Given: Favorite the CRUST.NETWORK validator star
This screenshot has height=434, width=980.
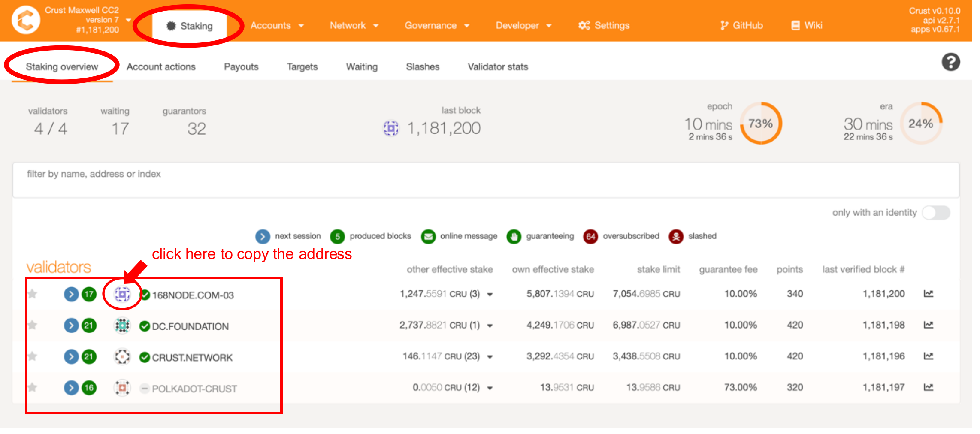Looking at the screenshot, I should (33, 356).
